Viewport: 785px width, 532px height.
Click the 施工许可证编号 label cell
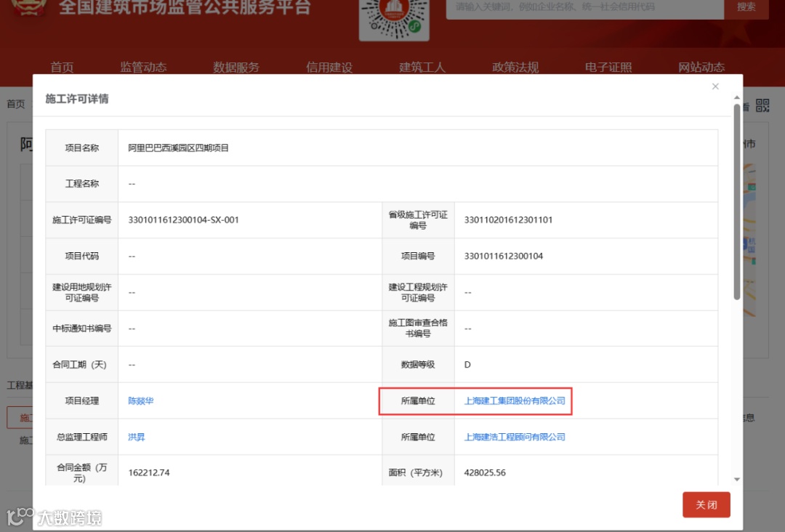[82, 219]
